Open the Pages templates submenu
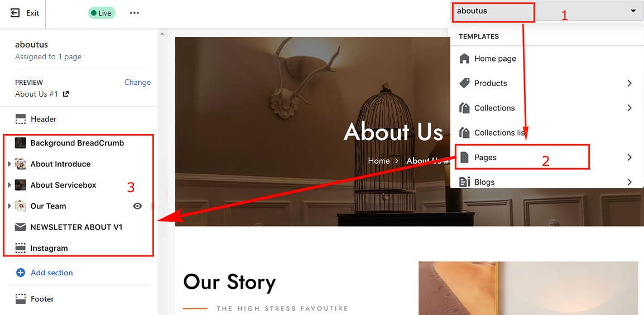The width and height of the screenshot is (644, 315). coord(547,157)
